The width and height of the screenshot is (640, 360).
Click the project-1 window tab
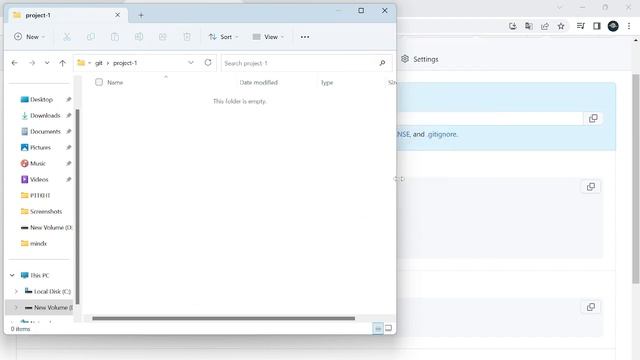(67, 15)
